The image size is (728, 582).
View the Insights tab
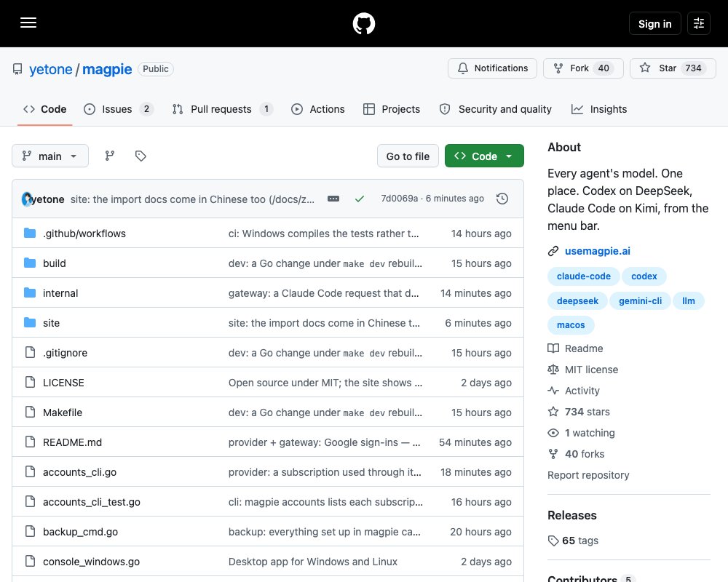click(599, 109)
